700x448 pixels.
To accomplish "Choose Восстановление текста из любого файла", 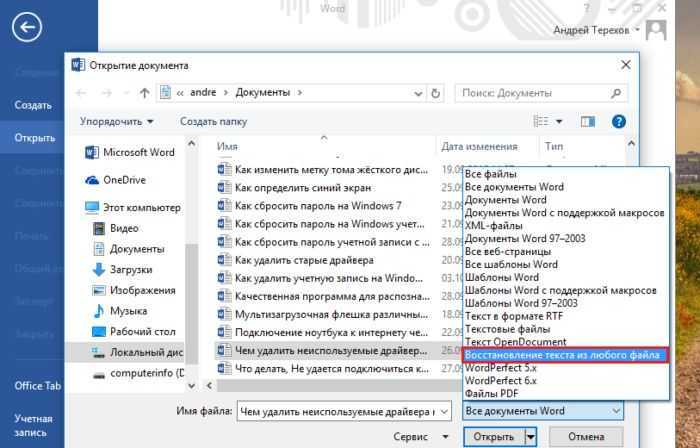I will coord(565,355).
